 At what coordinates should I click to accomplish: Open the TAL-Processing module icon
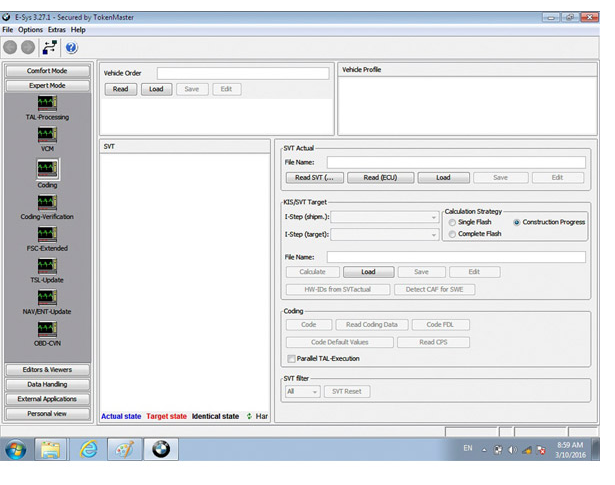pos(47,104)
